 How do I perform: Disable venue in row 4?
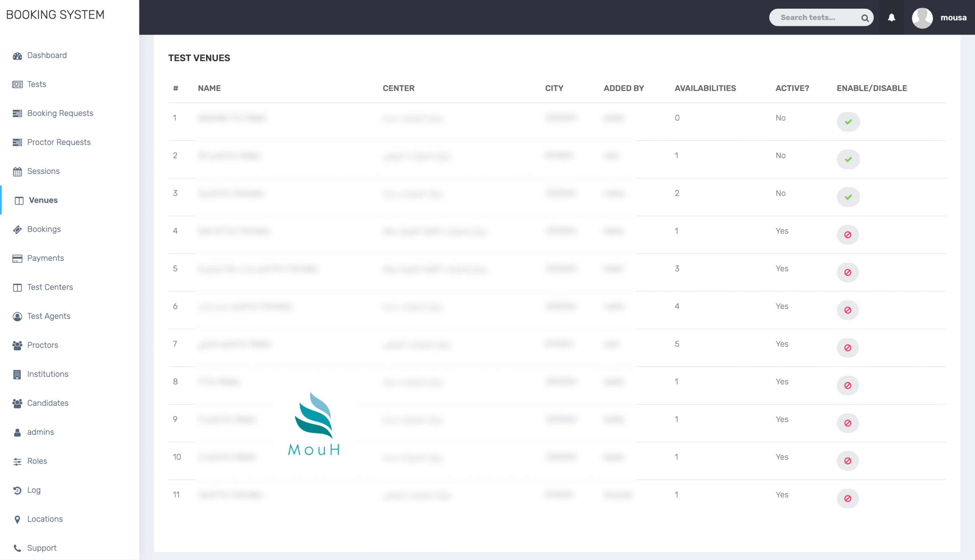(847, 235)
